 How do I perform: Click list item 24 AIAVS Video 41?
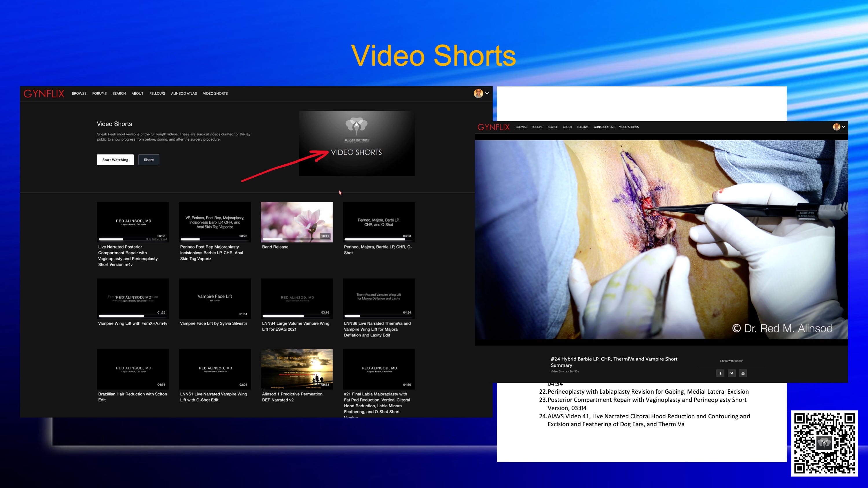[x=644, y=420]
